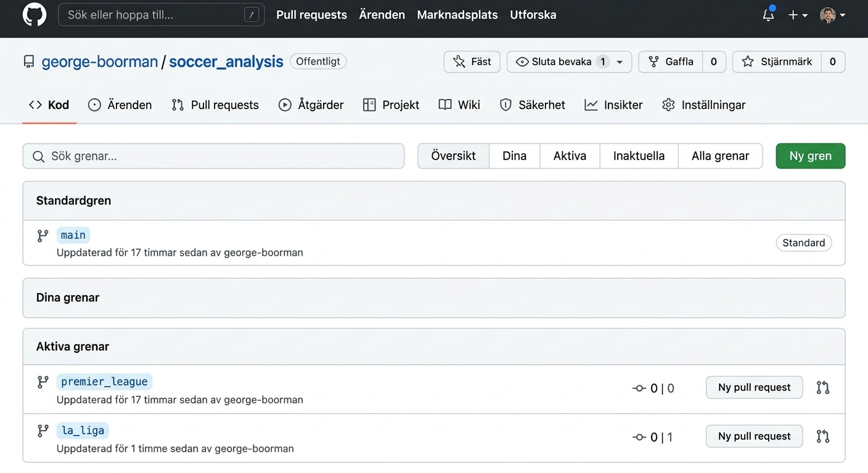868x473 pixels.
Task: Click the Aktiva grenar section heading
Action: pos(73,346)
